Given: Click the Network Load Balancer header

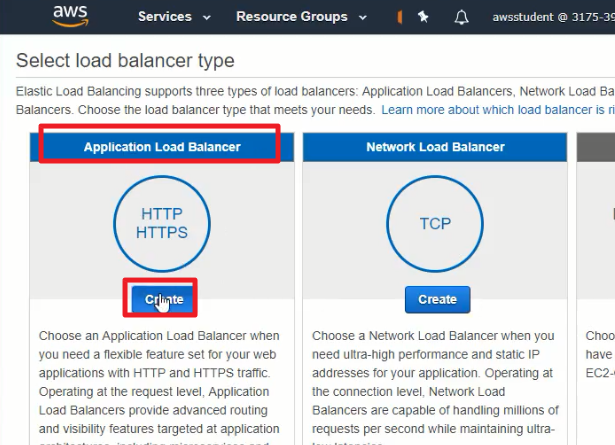Looking at the screenshot, I should coord(435,147).
